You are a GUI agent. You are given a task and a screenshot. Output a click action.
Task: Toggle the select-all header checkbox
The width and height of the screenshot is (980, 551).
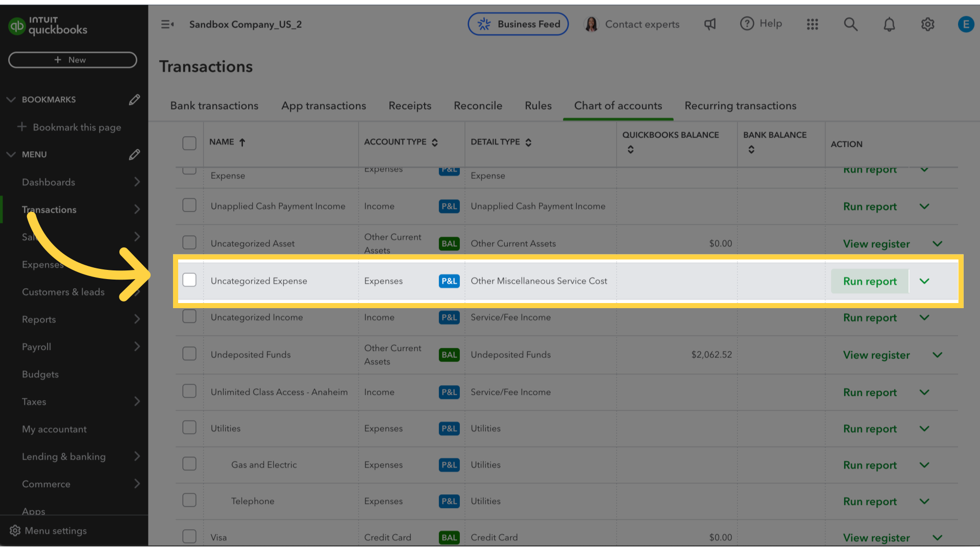point(189,143)
